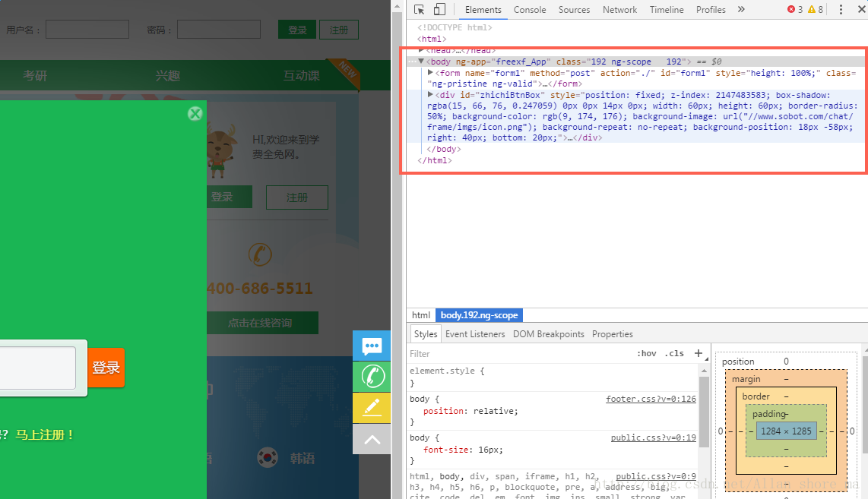
Task: Toggle the :hov element state
Action: 647,353
